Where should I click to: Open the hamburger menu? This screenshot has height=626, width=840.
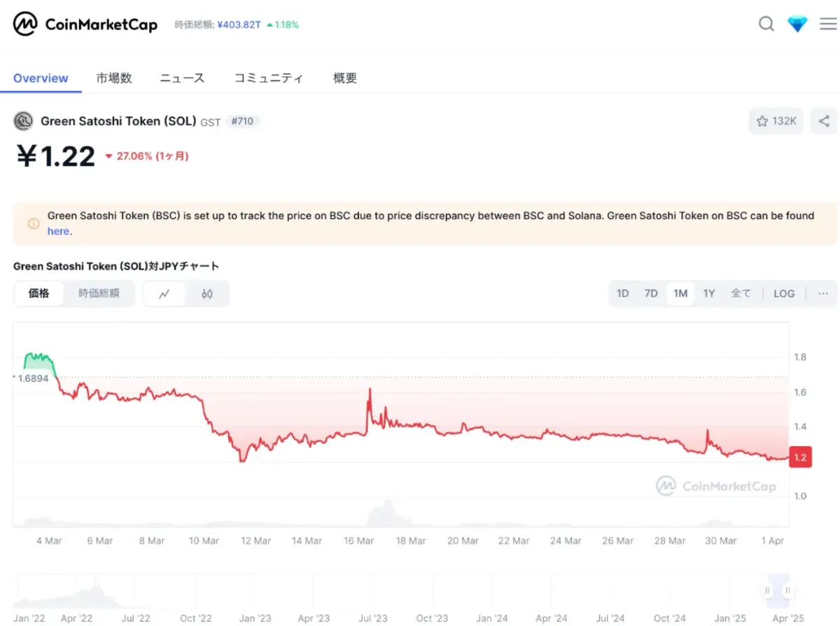click(827, 23)
